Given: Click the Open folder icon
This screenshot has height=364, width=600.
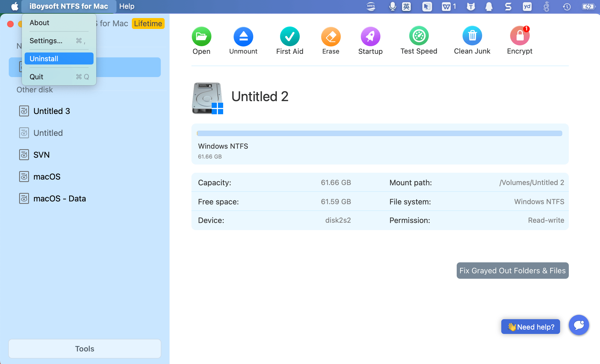Looking at the screenshot, I should (x=202, y=36).
